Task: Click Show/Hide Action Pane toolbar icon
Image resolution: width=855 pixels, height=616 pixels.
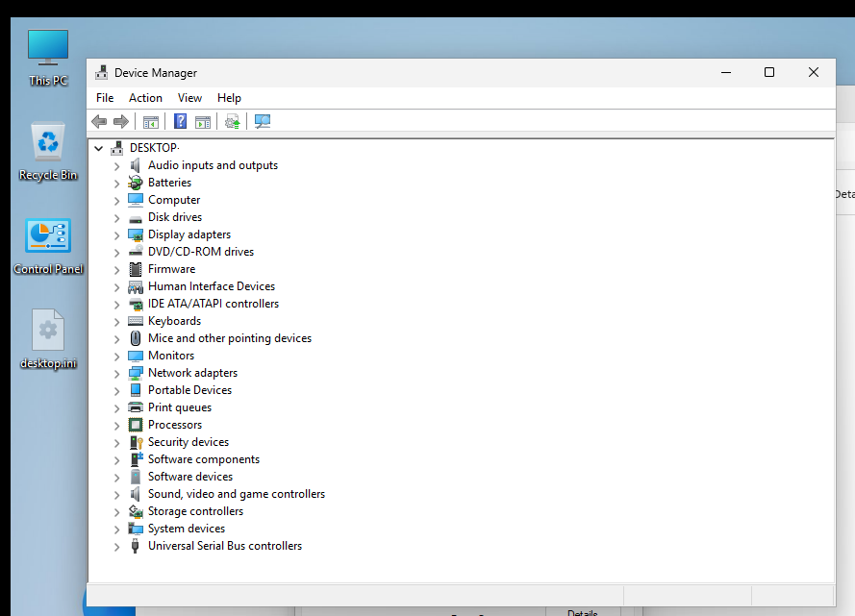Action: (x=203, y=122)
